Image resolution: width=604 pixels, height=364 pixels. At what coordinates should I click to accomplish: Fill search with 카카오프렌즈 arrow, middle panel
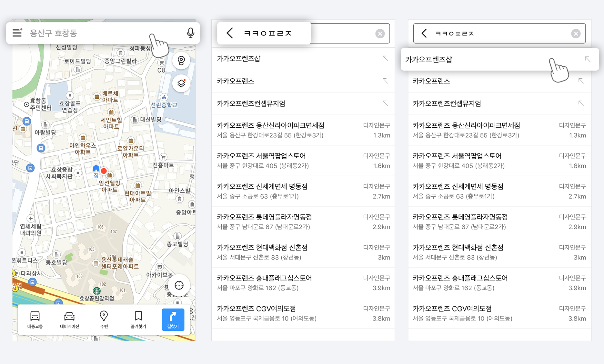tap(385, 81)
